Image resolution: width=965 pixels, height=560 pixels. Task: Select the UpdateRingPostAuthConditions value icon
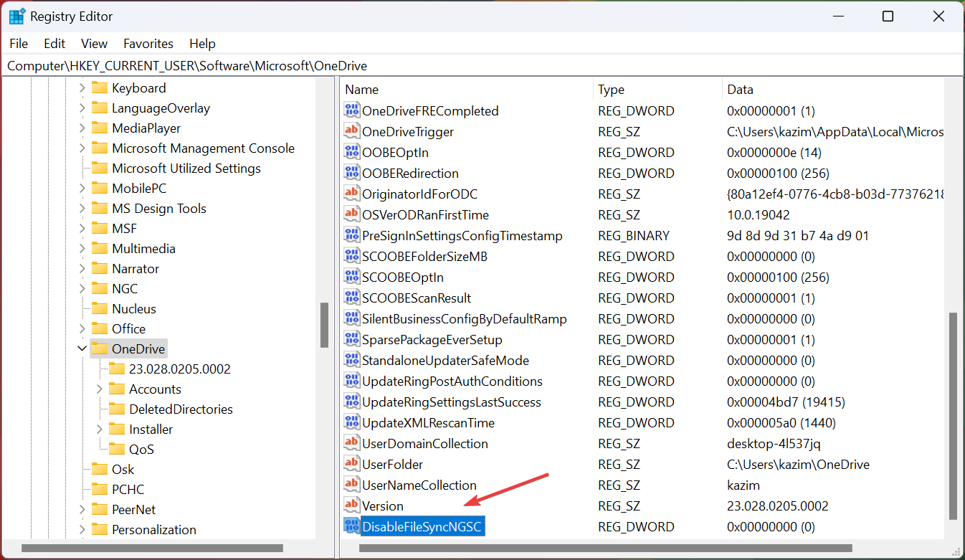(x=351, y=381)
